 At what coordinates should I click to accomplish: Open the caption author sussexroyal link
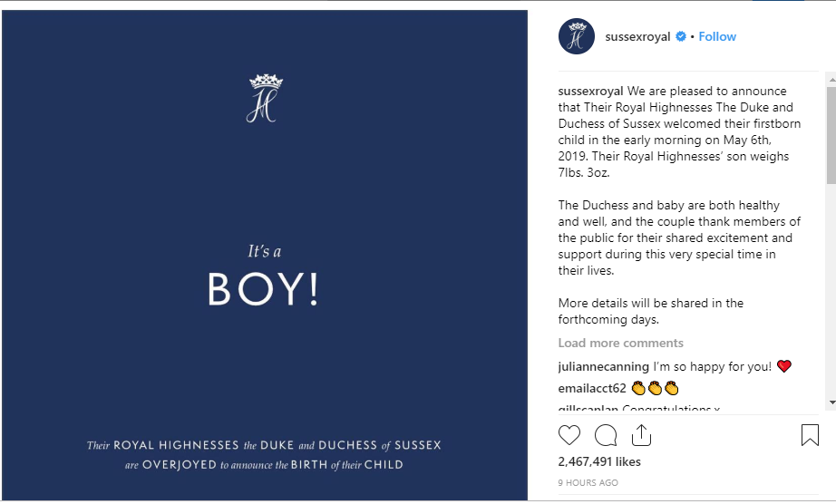coord(591,92)
